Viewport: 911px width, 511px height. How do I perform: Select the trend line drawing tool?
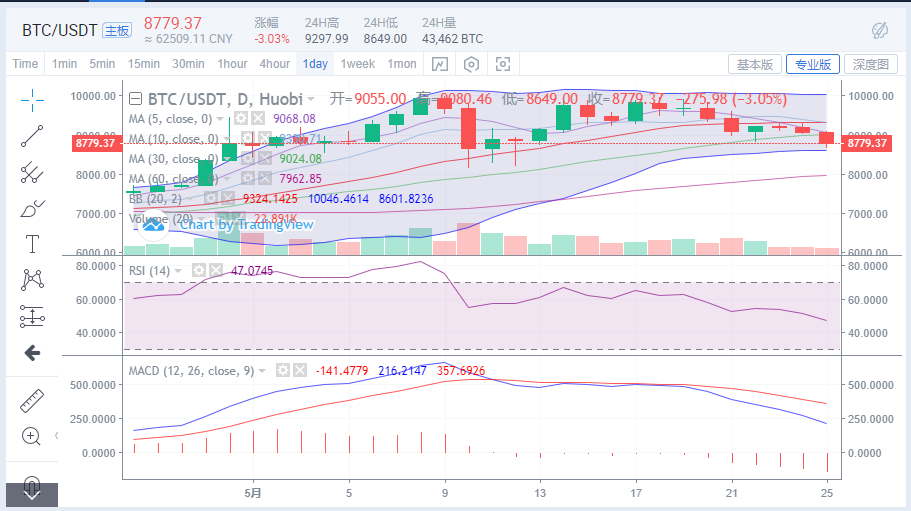pyautogui.click(x=32, y=136)
